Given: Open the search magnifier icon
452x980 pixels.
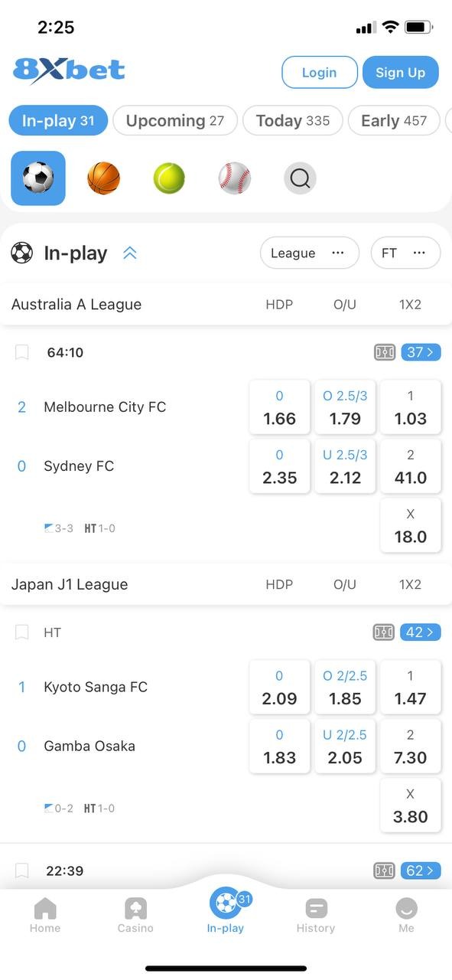Looking at the screenshot, I should [x=301, y=178].
